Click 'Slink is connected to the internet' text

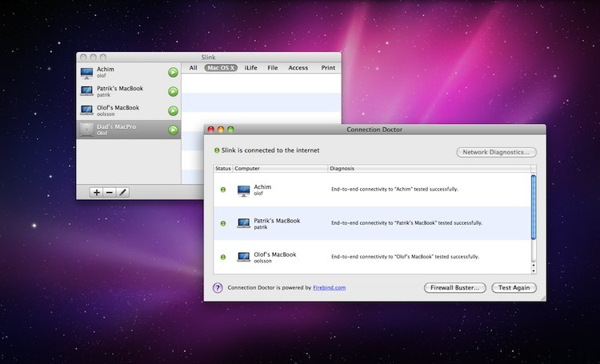(x=270, y=150)
